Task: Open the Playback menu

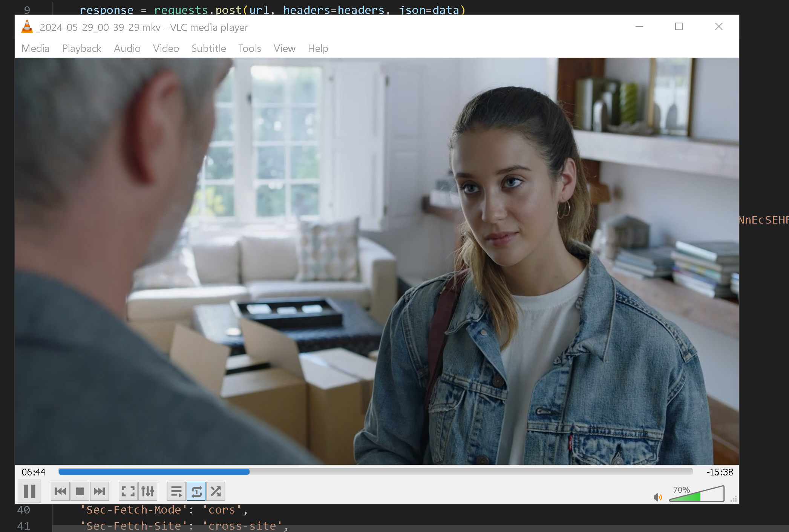Action: click(82, 49)
